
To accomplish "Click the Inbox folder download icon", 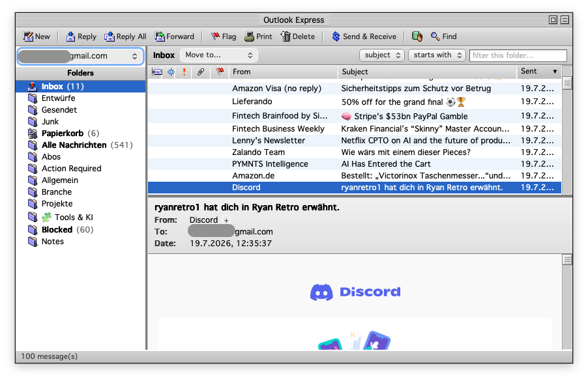I will [x=33, y=87].
